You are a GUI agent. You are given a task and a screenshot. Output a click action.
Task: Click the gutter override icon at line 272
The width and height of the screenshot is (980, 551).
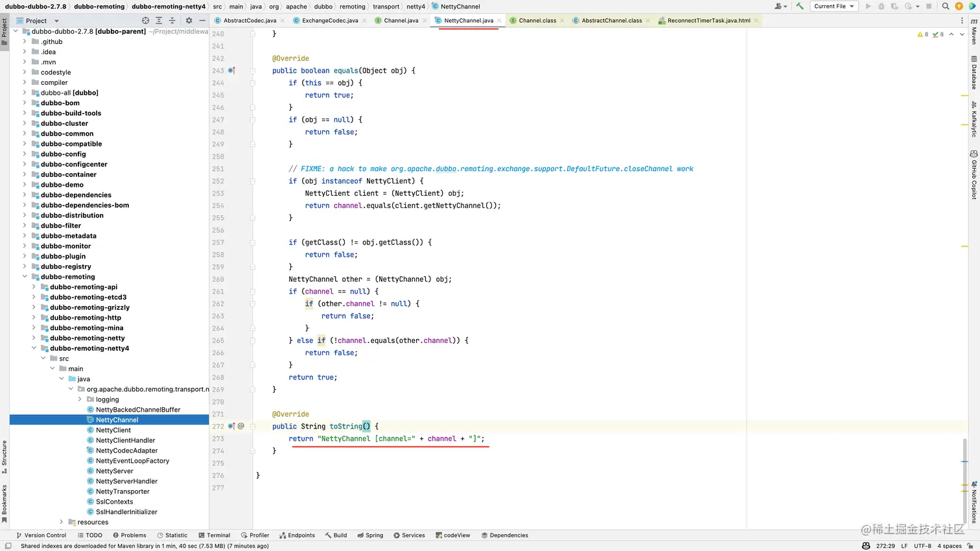[x=231, y=427]
